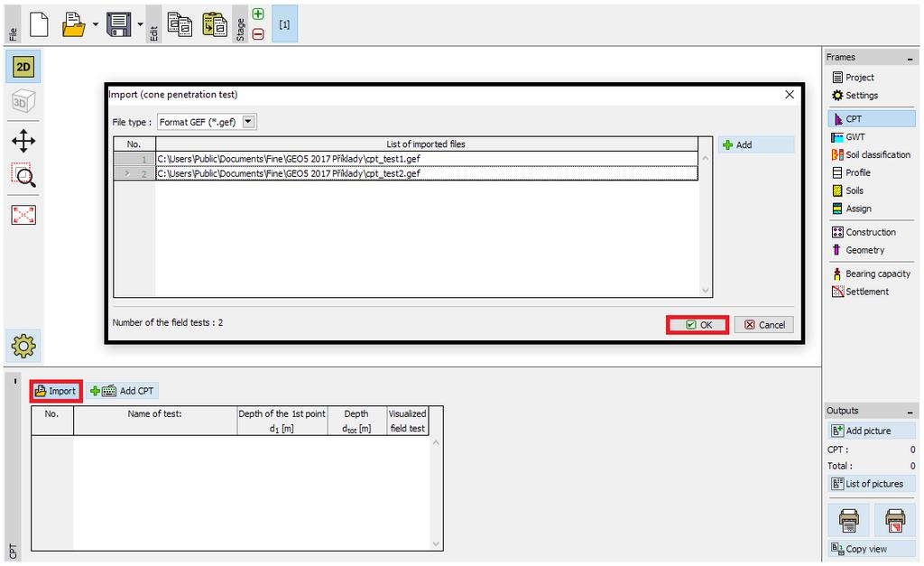Open the Bearing capacity frame

[x=873, y=274]
